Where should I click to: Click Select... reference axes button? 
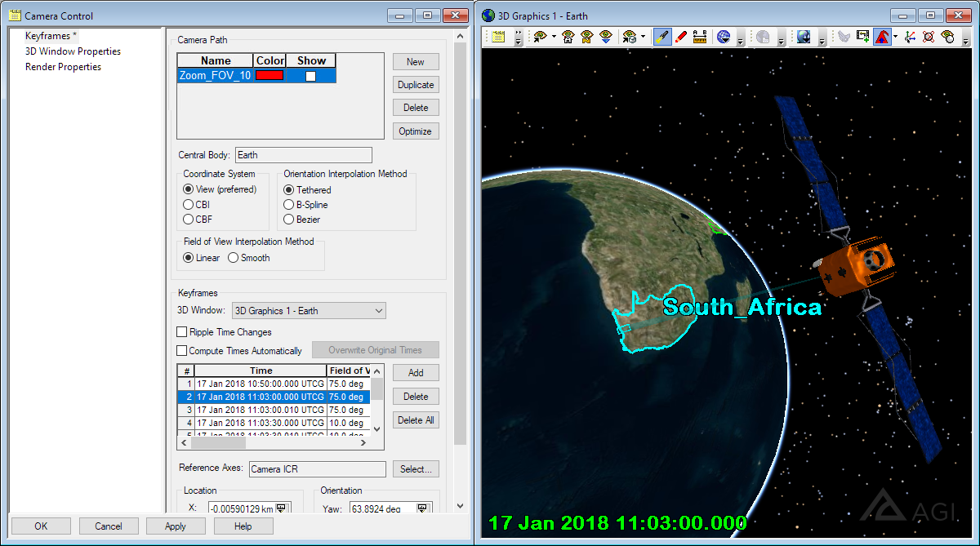coord(416,469)
